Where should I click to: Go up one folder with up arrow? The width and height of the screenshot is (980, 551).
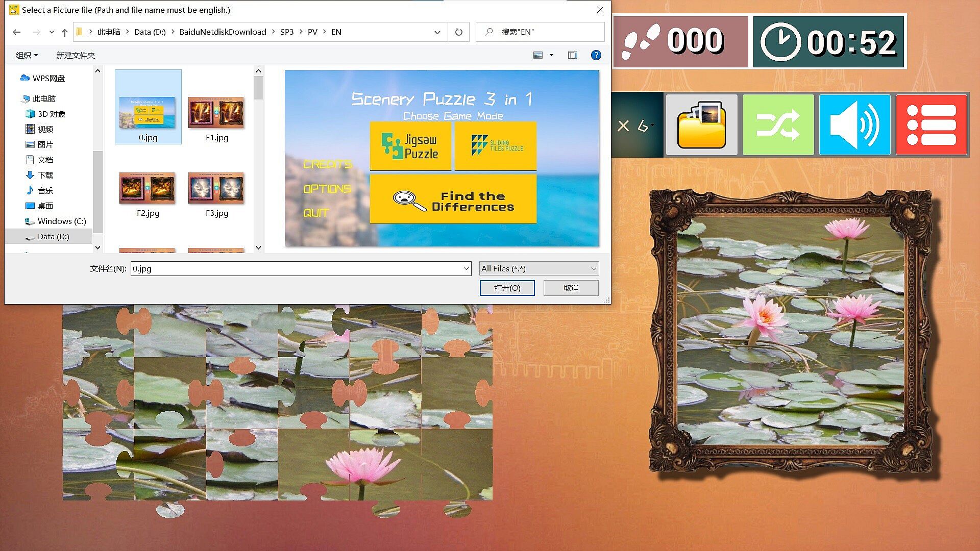64,32
